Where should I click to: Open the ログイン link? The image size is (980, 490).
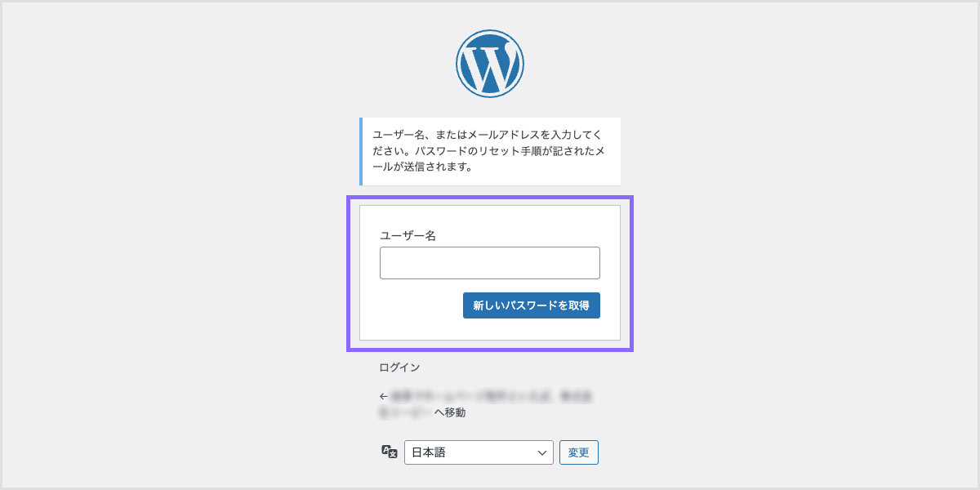[399, 367]
